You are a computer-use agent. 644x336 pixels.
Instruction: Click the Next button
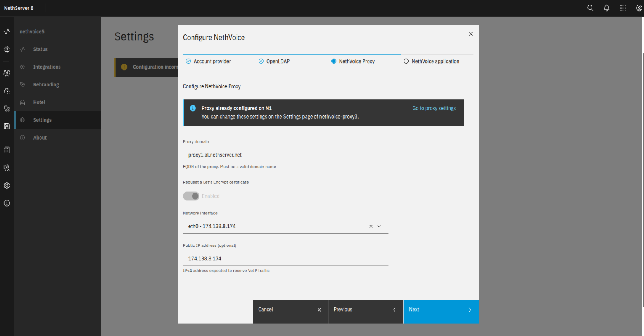441,310
